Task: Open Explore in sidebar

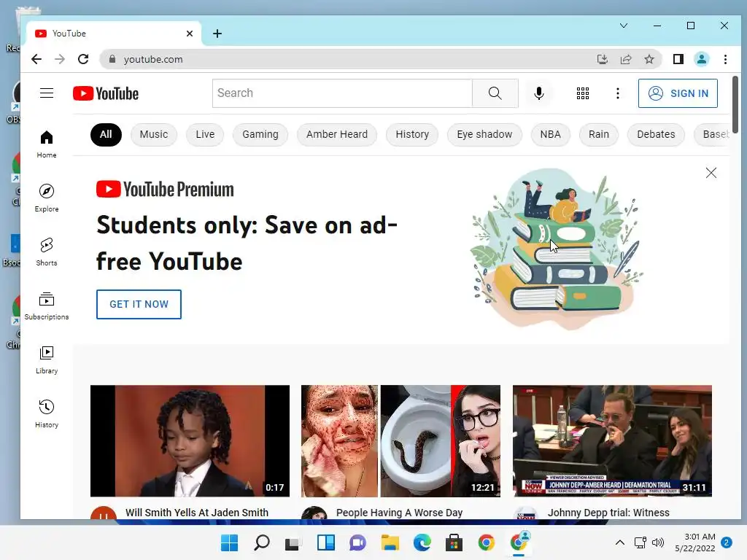Action: 47,198
